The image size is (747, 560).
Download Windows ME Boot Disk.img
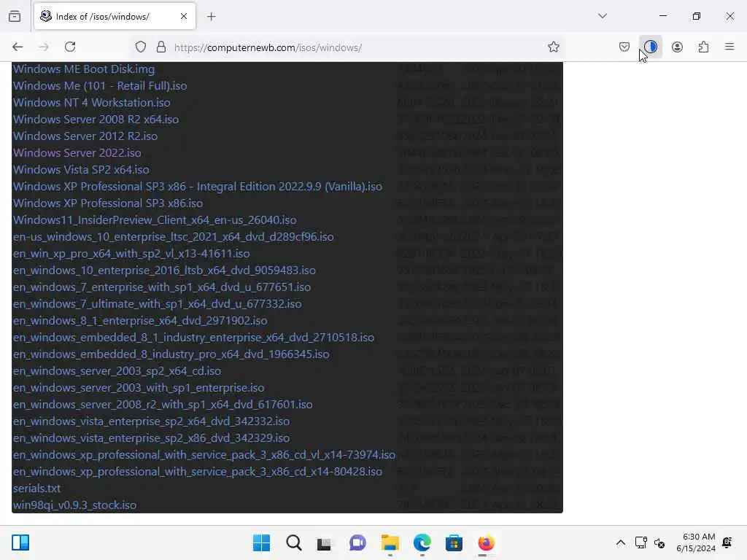(84, 69)
